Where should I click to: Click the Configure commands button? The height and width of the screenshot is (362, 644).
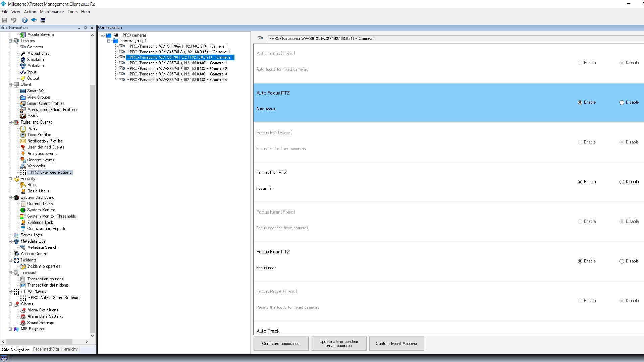(x=281, y=344)
